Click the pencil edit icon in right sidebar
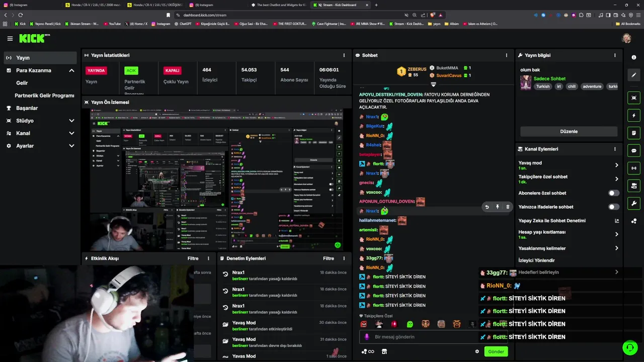This screenshot has height=362, width=644. (x=634, y=75)
